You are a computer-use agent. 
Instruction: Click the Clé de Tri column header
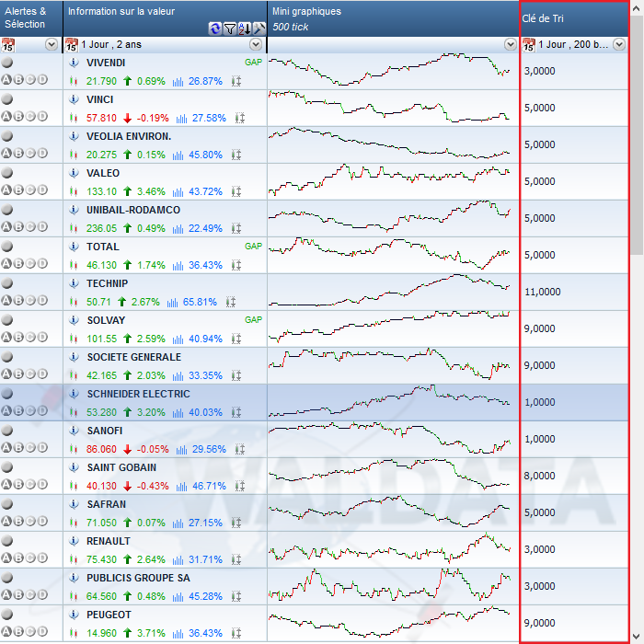[574, 18]
